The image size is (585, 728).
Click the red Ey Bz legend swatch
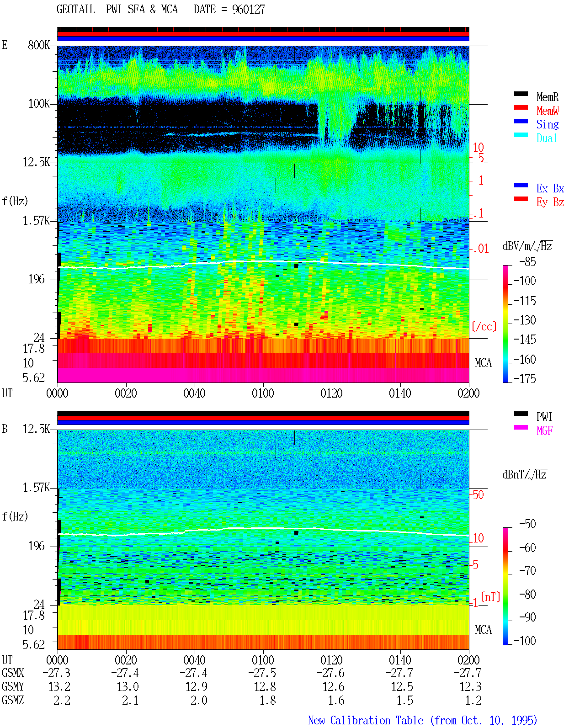[521, 199]
